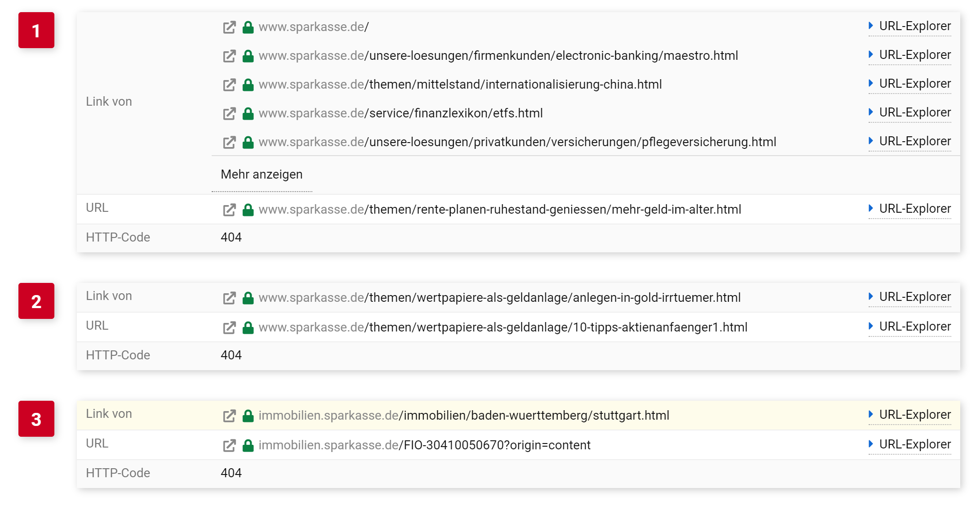Open the 10-tipps-aktienanfaenger1.html URL link
980x506 pixels.
pos(503,327)
